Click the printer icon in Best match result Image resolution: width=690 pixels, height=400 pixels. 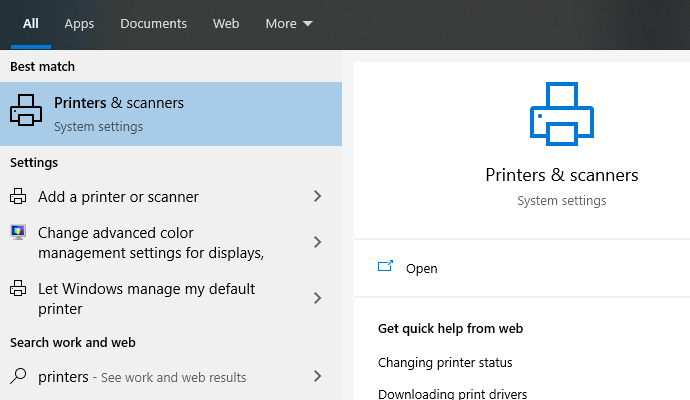pos(26,110)
